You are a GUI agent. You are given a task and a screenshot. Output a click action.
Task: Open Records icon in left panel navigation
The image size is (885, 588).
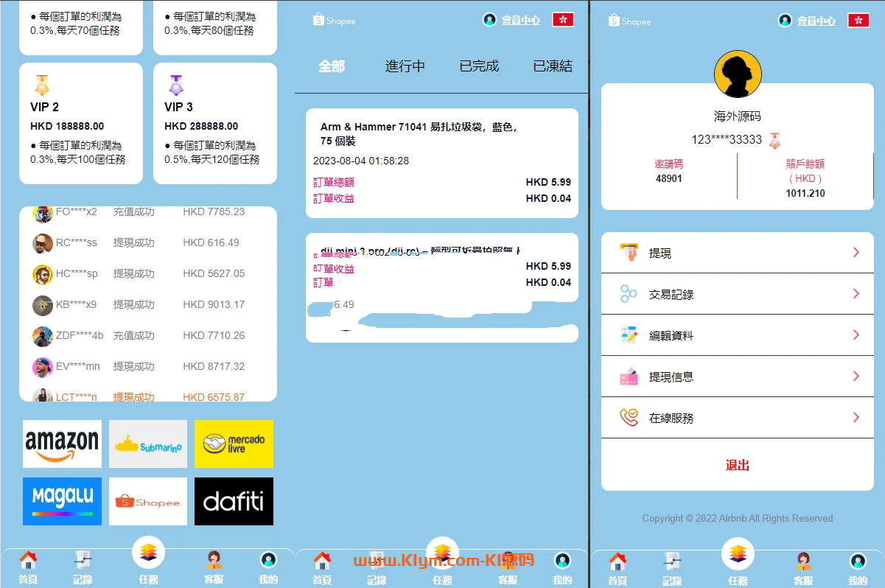(83, 560)
